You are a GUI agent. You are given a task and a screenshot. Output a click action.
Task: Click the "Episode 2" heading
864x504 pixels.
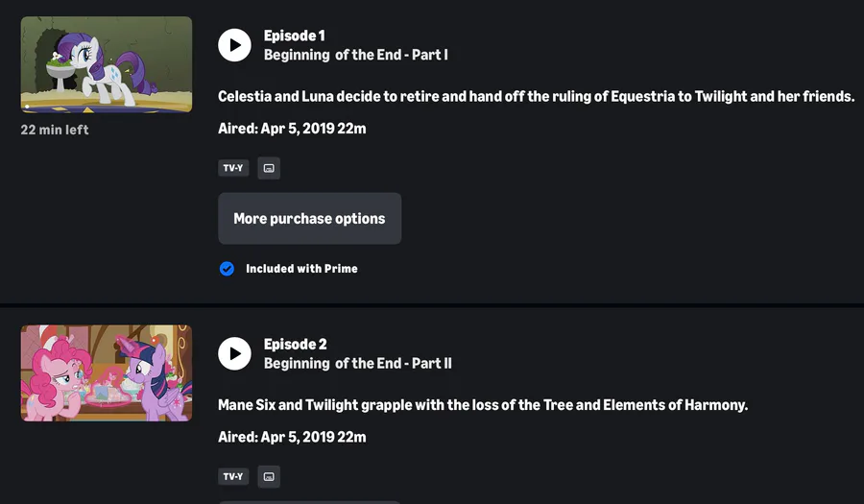(296, 345)
